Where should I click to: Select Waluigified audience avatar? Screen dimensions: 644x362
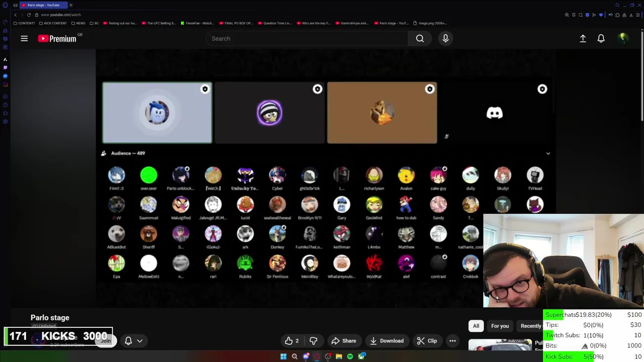(x=181, y=205)
